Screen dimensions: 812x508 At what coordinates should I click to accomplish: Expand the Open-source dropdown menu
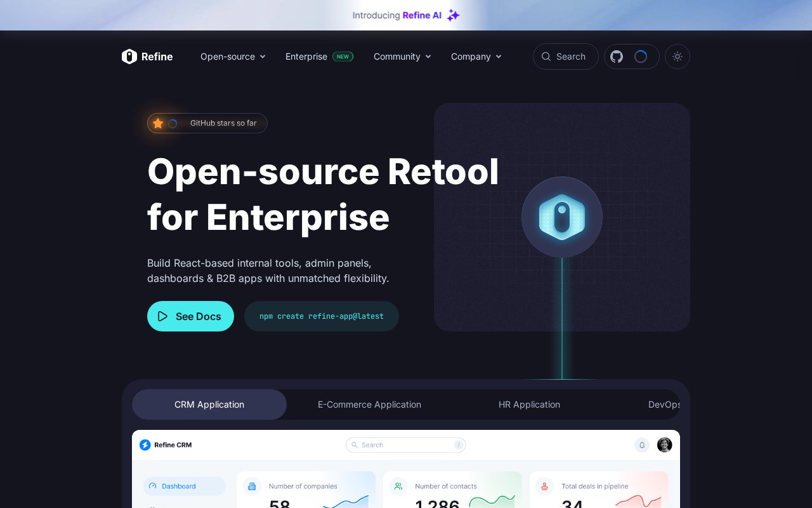coord(233,57)
